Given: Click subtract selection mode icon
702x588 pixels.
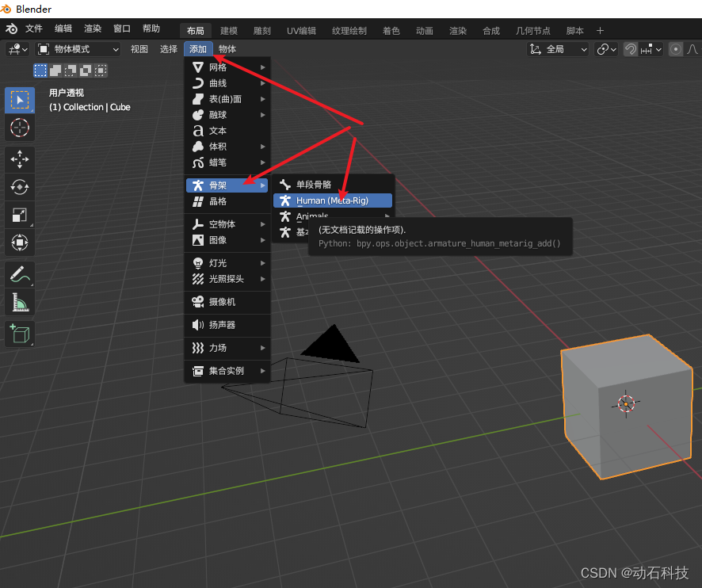Looking at the screenshot, I should tap(71, 71).
